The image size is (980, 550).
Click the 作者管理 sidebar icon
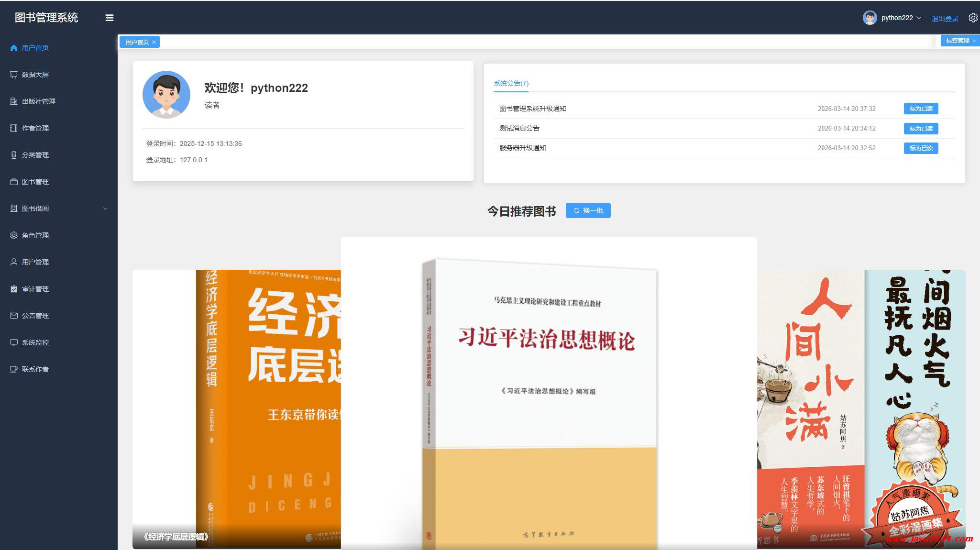click(x=13, y=128)
